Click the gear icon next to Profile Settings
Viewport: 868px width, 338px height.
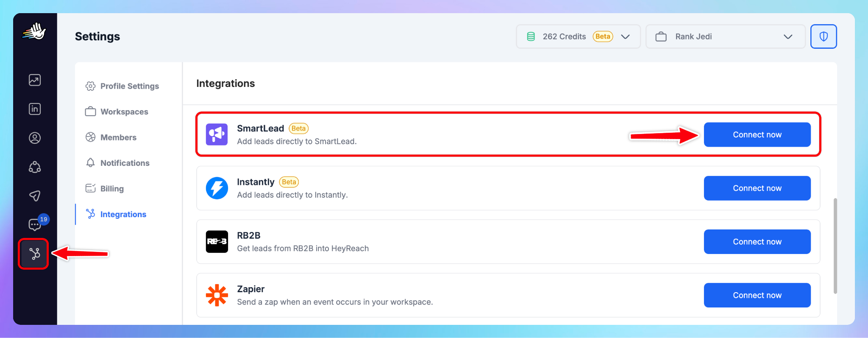pos(90,86)
